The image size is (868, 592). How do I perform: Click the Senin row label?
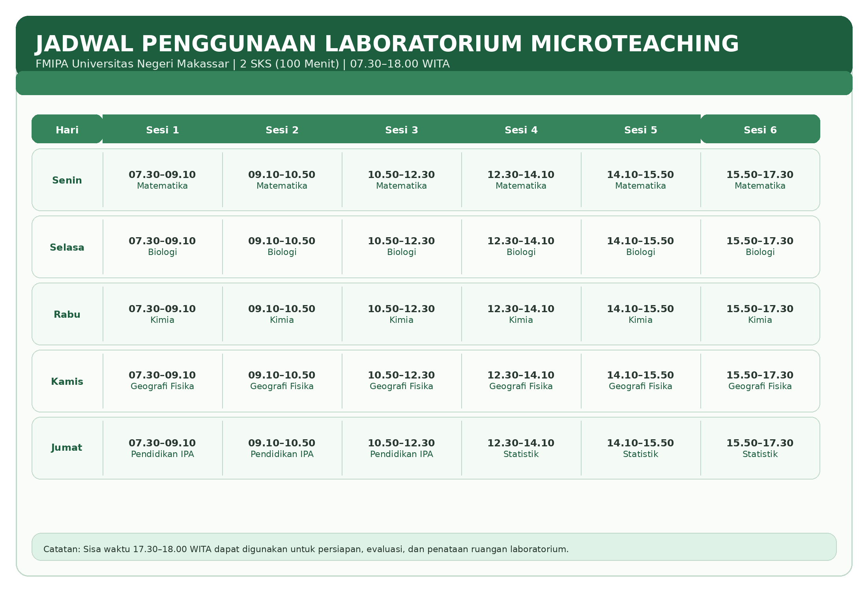point(67,180)
